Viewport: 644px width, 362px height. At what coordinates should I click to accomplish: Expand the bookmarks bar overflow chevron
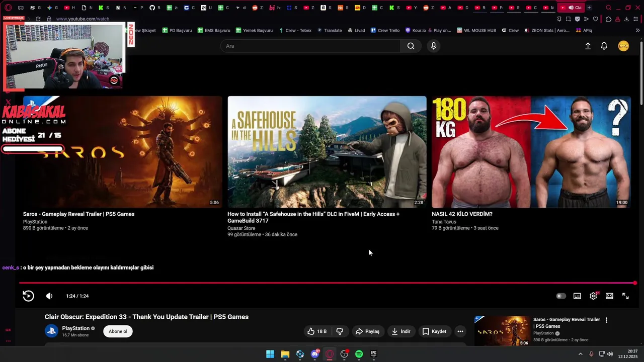(x=637, y=30)
